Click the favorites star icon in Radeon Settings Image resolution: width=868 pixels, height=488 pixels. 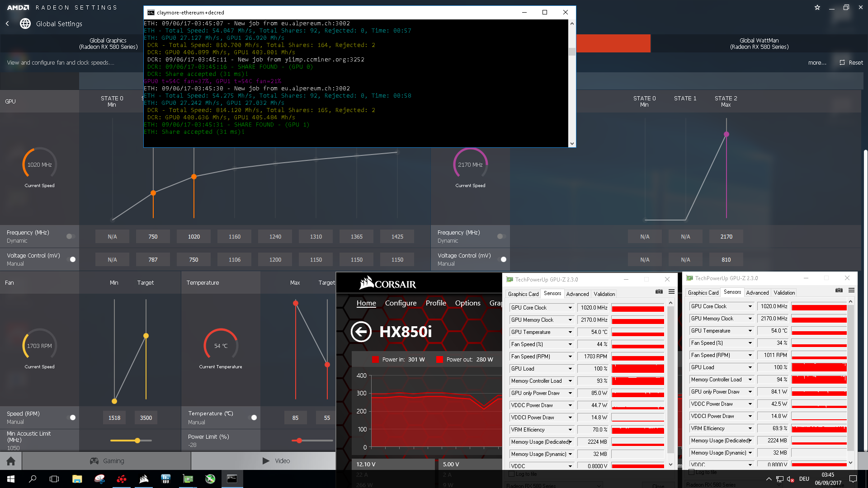(x=817, y=7)
